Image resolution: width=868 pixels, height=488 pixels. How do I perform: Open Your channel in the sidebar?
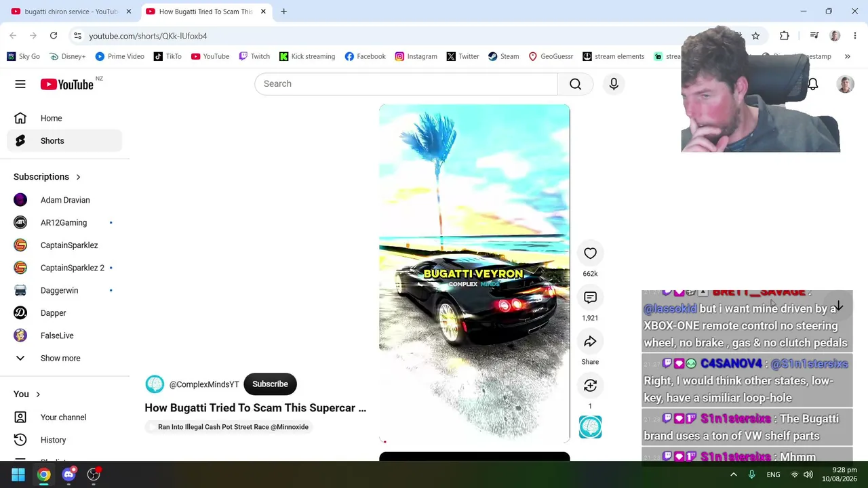pyautogui.click(x=64, y=418)
